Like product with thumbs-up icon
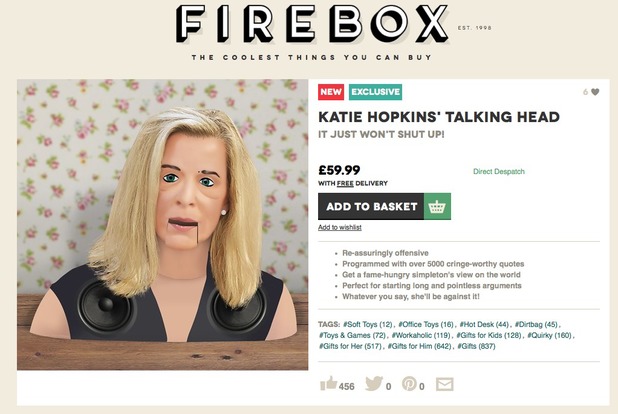Viewport: 618px width, 414px height. coord(329,383)
